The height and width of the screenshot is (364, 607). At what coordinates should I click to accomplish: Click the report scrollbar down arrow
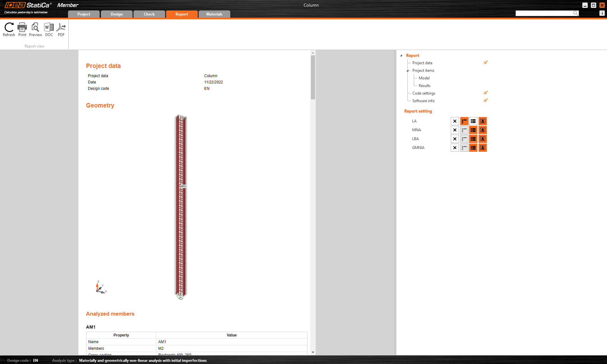313,352
